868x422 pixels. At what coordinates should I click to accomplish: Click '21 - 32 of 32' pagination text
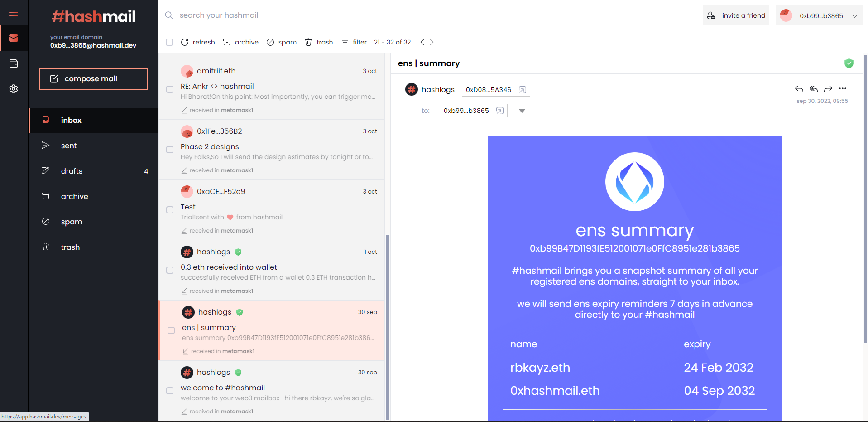coord(393,42)
